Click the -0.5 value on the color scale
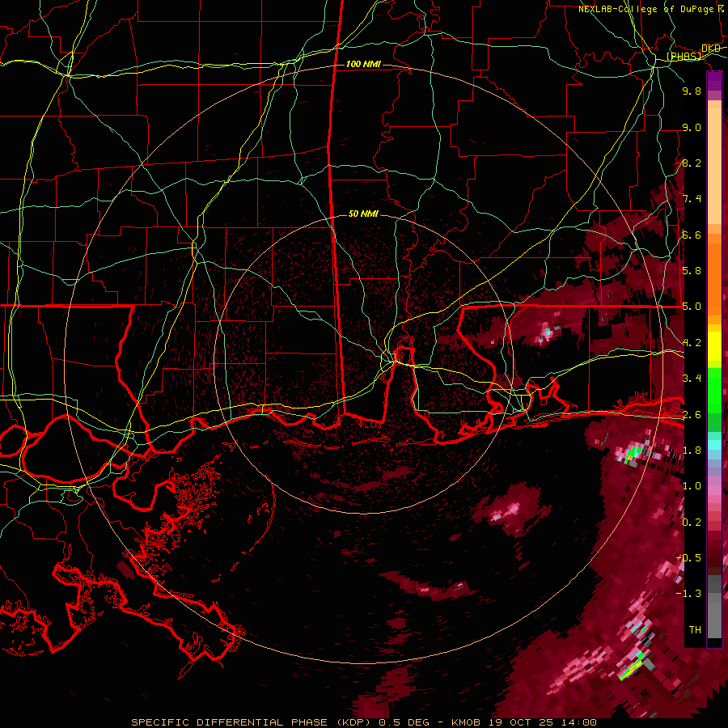Image resolution: width=728 pixels, height=728 pixels. click(688, 557)
